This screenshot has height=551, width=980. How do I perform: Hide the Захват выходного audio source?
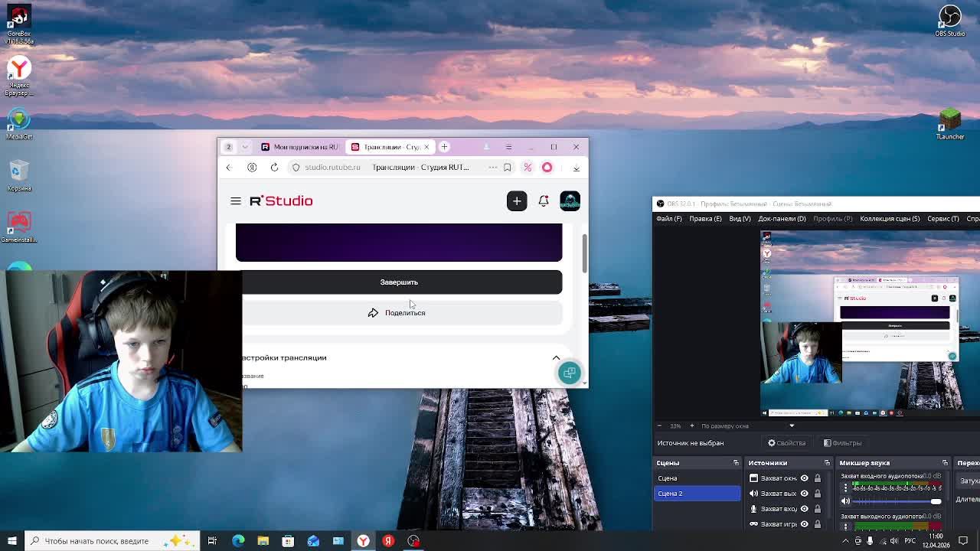click(x=804, y=494)
